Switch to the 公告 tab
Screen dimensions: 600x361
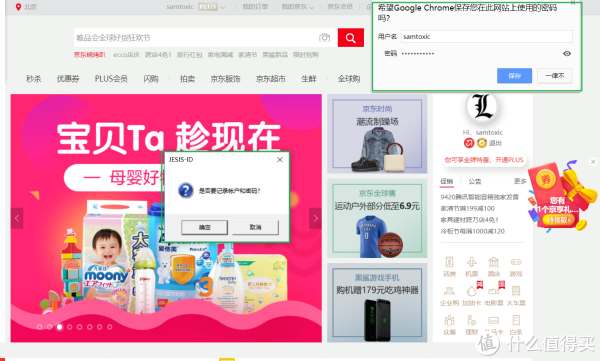[x=475, y=181]
